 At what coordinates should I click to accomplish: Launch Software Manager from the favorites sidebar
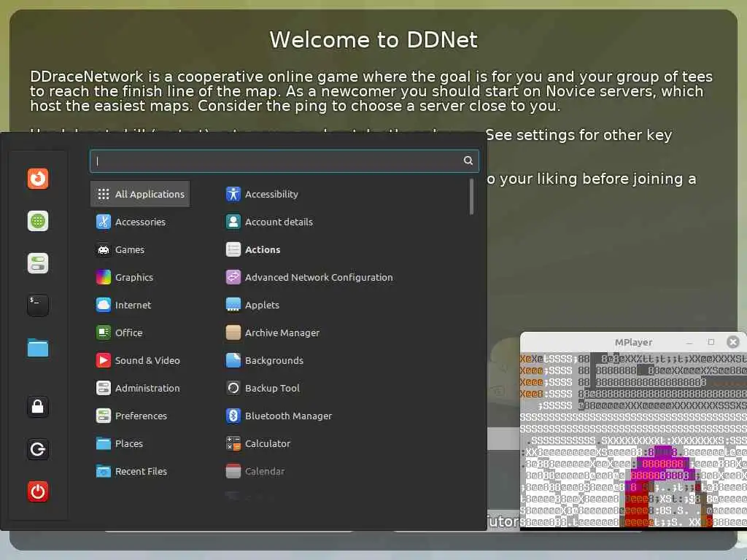coord(38,221)
